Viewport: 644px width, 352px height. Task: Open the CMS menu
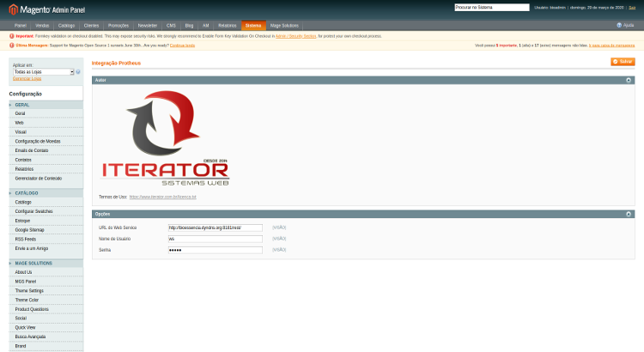[x=171, y=26]
